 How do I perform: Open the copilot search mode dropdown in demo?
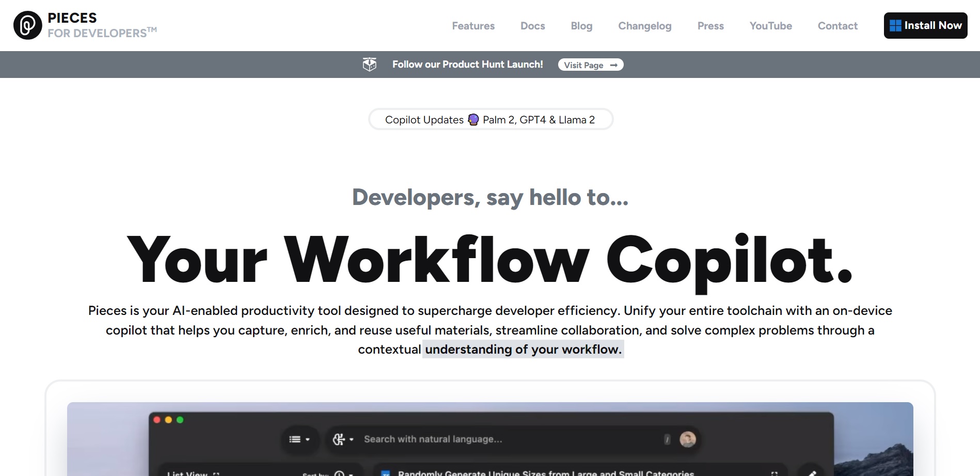343,439
